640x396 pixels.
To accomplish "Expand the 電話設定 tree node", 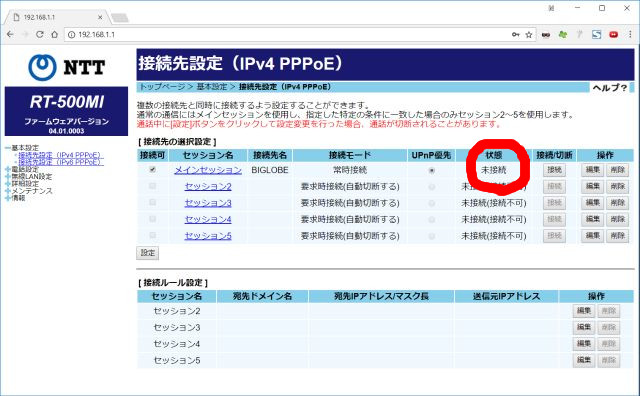I will [8, 169].
